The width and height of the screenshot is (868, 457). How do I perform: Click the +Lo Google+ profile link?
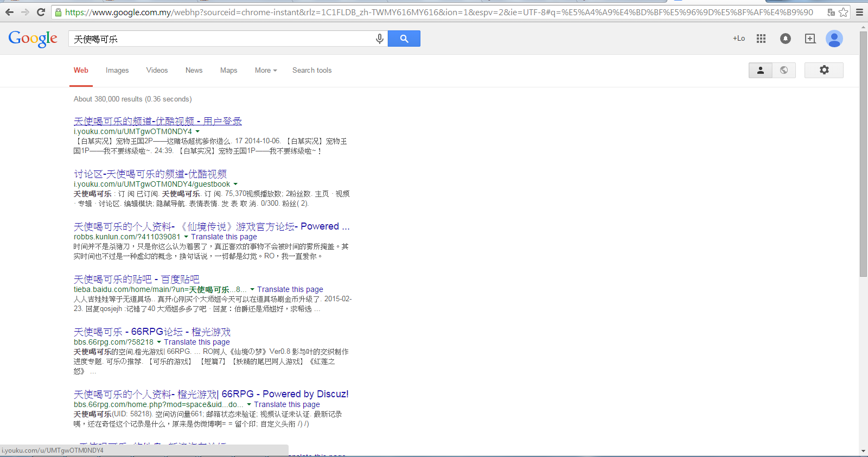coord(739,39)
